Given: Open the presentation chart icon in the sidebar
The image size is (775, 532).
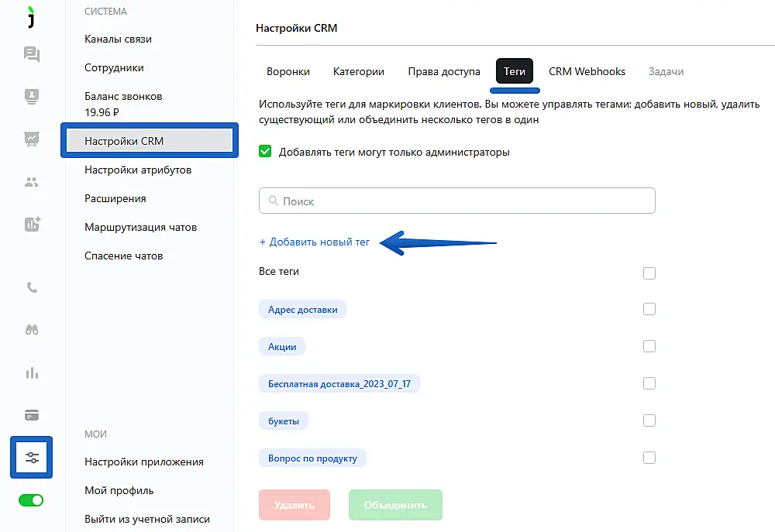Looking at the screenshot, I should coord(32,139).
